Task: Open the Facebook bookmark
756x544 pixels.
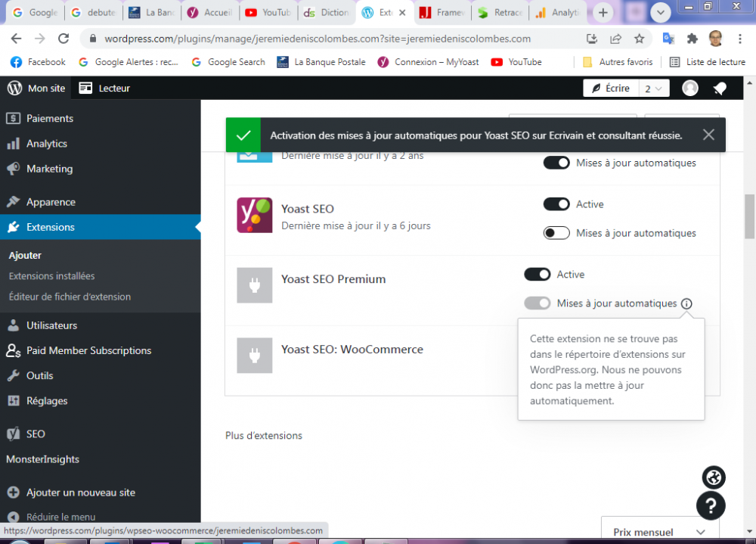Action: pos(38,62)
